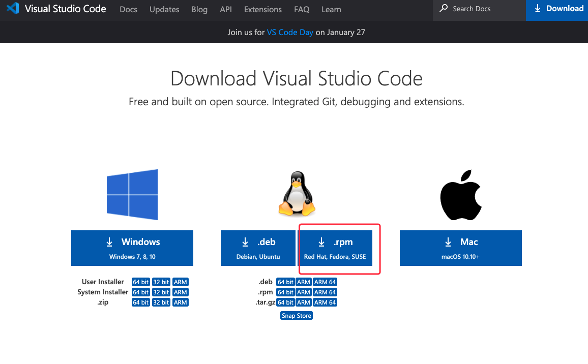Click the Apple logo image
The height and width of the screenshot is (364, 588).
click(461, 195)
